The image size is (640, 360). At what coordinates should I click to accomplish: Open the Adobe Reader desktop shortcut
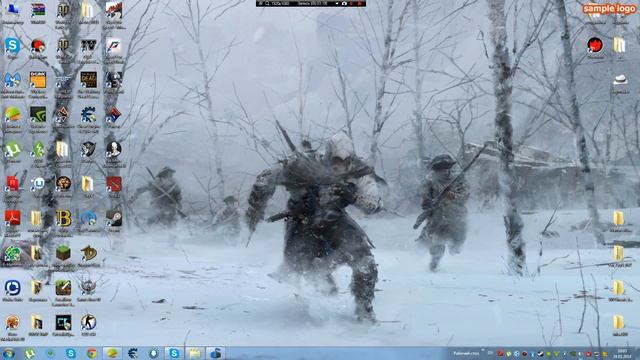point(13,219)
